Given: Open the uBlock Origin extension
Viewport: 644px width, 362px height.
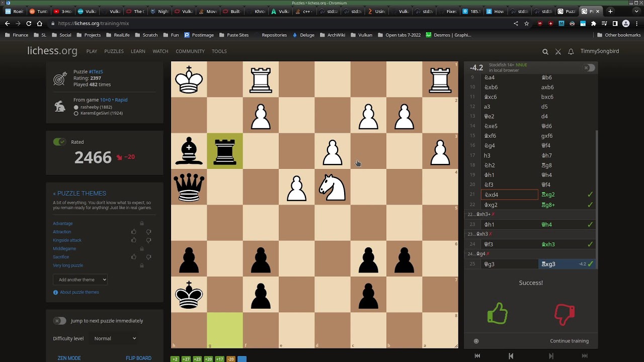Looking at the screenshot, I should [x=540, y=23].
